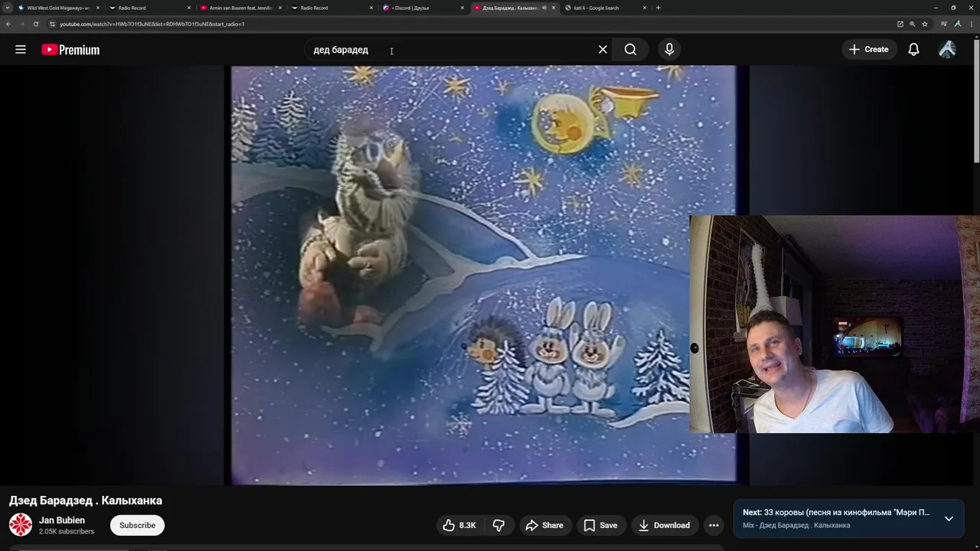Run search with the magnifier button

[x=630, y=50]
